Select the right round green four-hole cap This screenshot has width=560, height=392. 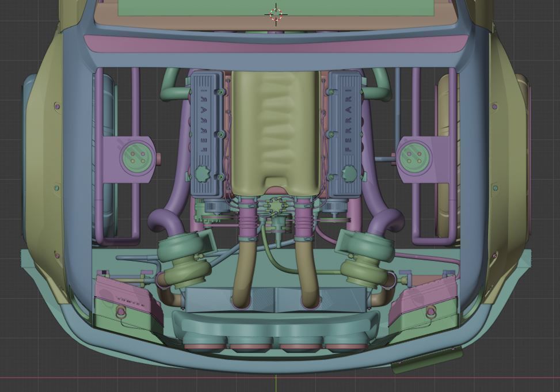pyautogui.click(x=414, y=157)
